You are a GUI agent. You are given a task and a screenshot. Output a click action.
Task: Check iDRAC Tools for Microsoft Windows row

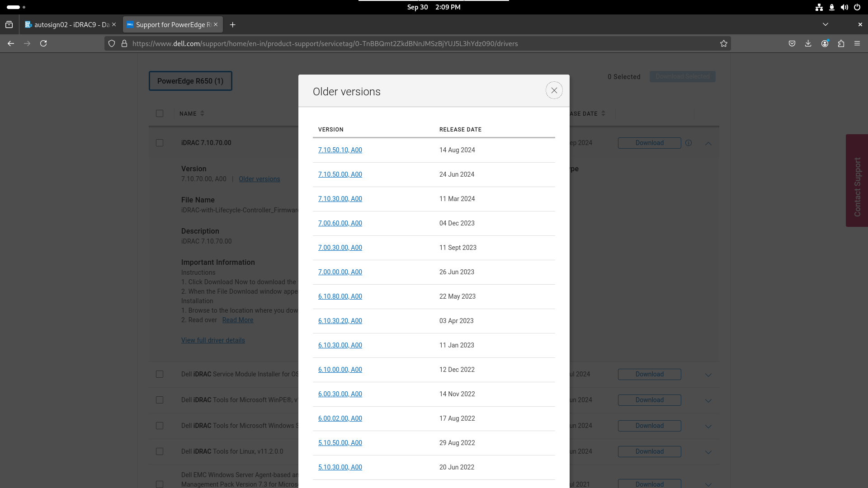[x=160, y=426]
